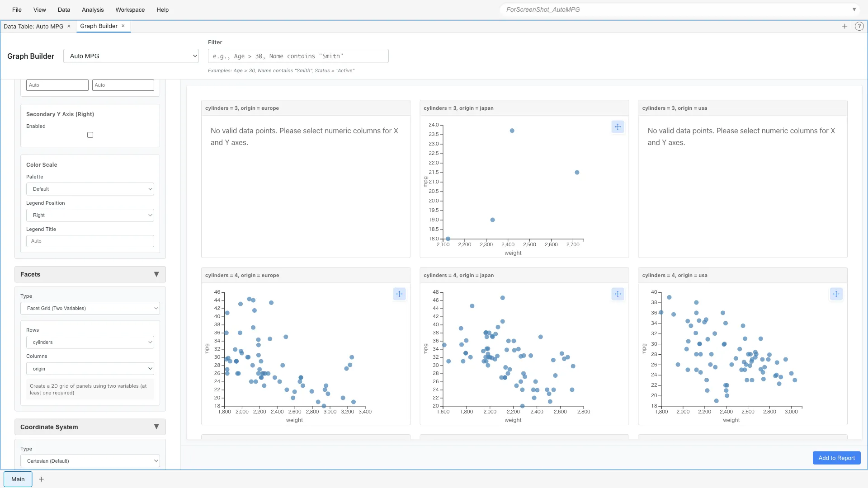Image resolution: width=868 pixels, height=488 pixels.
Task: Click the pan icon on cylinders=4 europe panel
Action: [399, 294]
